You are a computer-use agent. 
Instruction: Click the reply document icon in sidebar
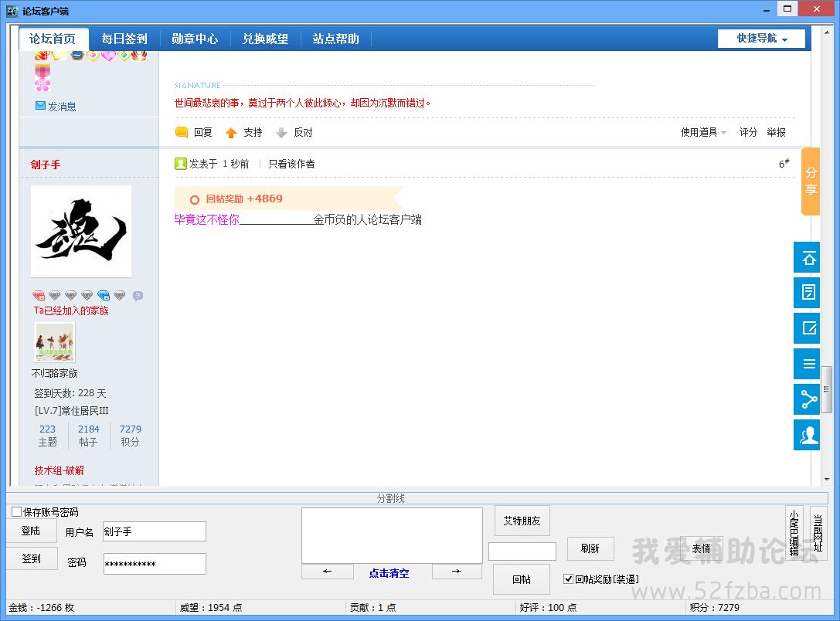click(808, 293)
